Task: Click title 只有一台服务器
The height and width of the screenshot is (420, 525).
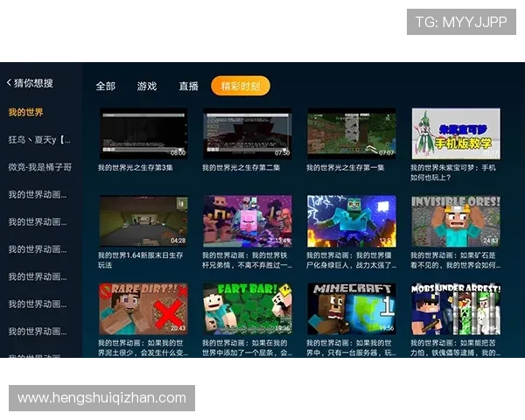Action: click(352, 347)
